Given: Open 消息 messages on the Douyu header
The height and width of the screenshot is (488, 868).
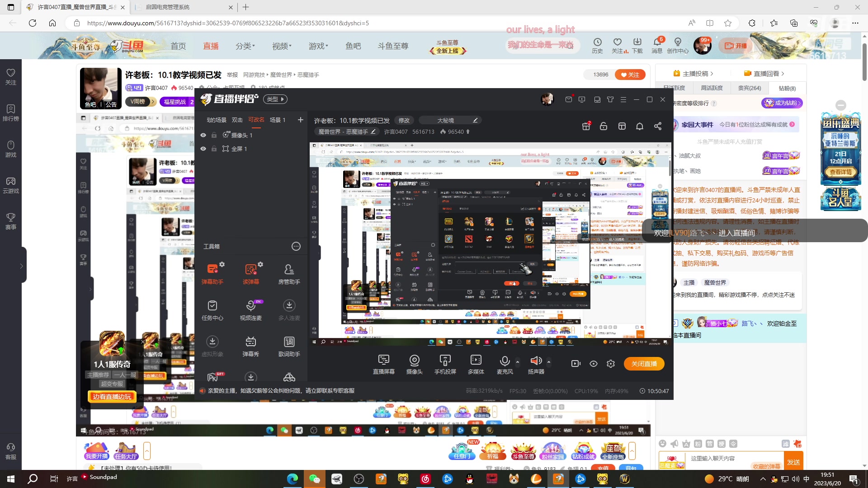Looking at the screenshot, I should click(x=657, y=46).
